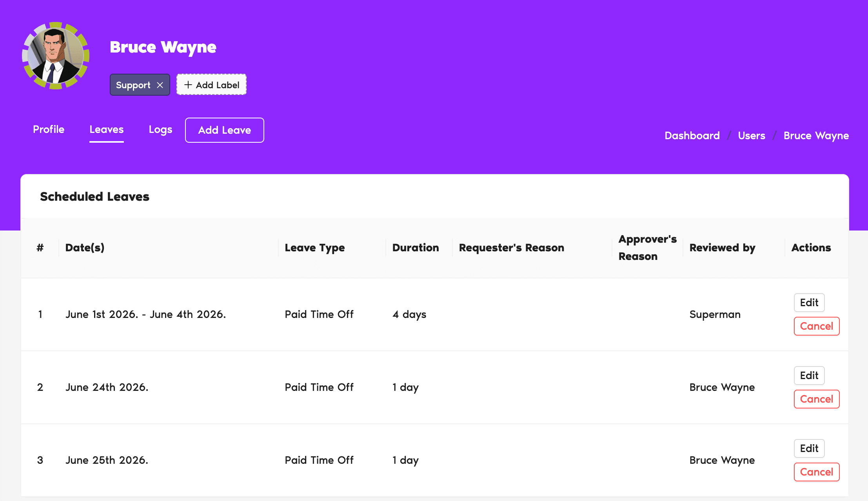Click the Add Leave button
This screenshot has width=868, height=501.
[x=224, y=130]
